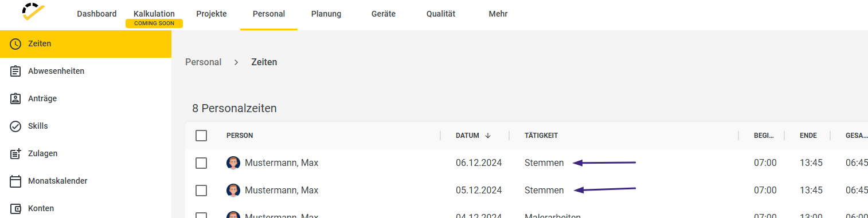Click Max Mustermann avatar in the 06.12.2024 row

click(233, 163)
